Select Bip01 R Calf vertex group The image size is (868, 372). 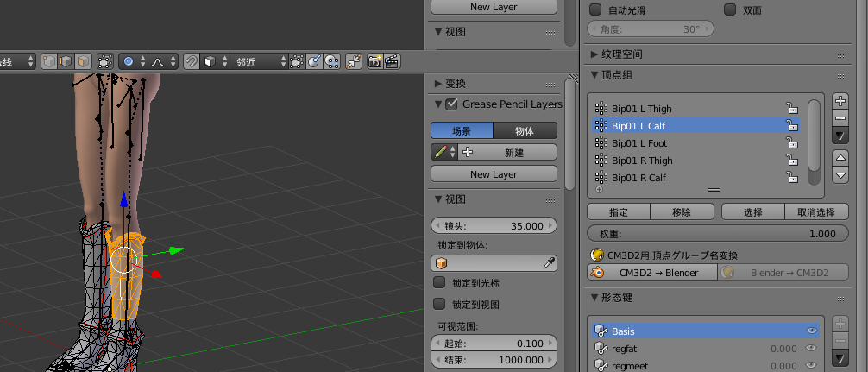(x=695, y=178)
